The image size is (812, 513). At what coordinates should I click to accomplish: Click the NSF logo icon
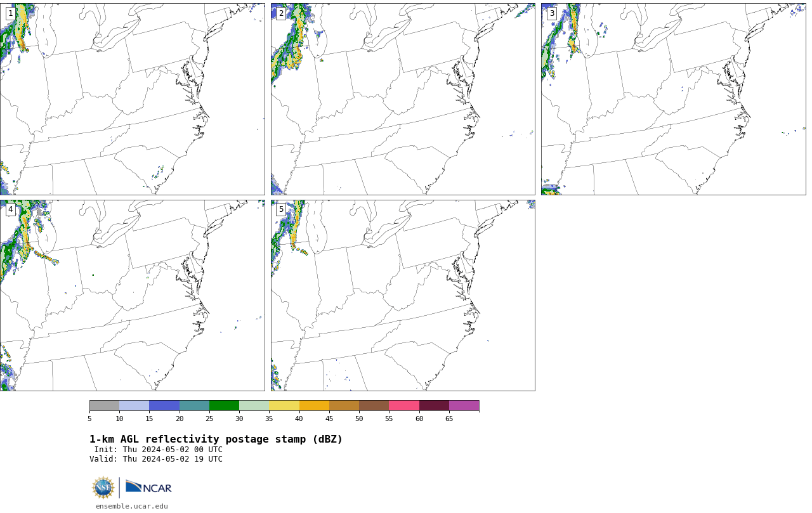(103, 488)
